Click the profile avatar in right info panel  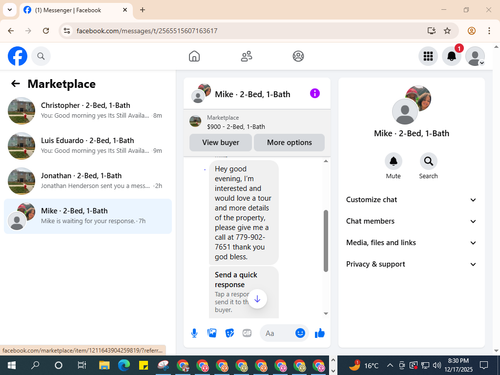[411, 105]
